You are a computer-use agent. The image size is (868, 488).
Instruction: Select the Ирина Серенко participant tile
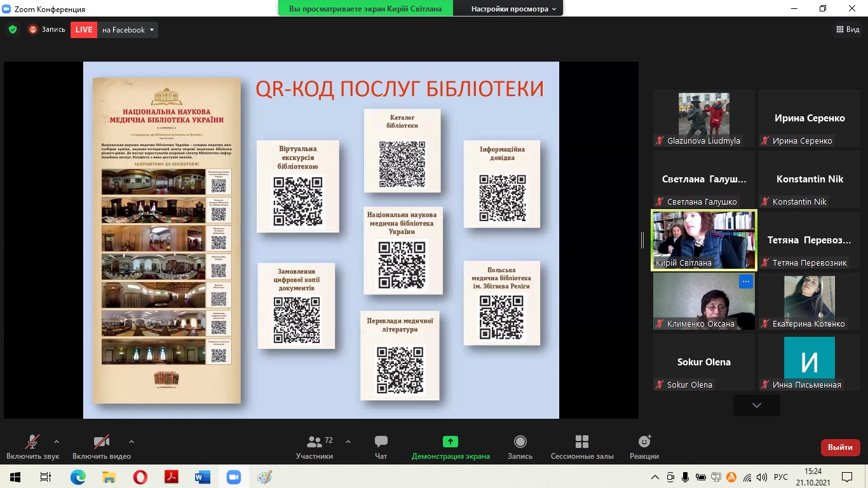(x=810, y=118)
